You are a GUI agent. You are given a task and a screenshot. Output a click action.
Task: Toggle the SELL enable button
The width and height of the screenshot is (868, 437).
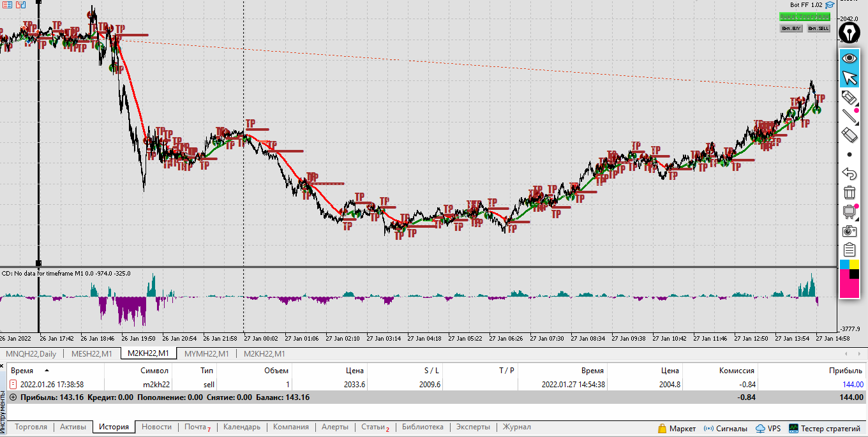pos(818,28)
